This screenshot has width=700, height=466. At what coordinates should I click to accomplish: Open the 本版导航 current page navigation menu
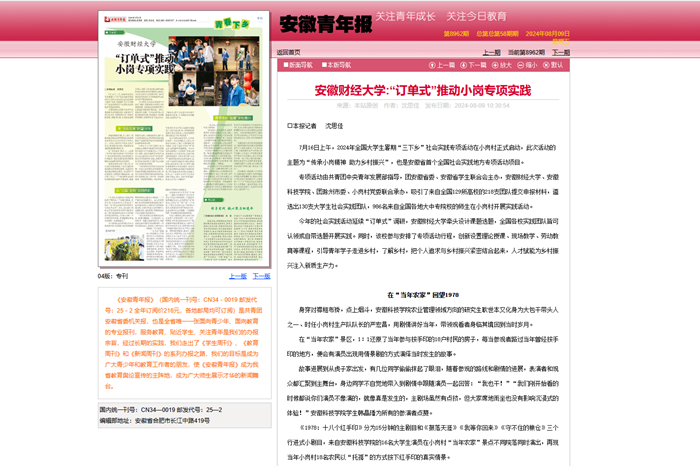[334, 65]
